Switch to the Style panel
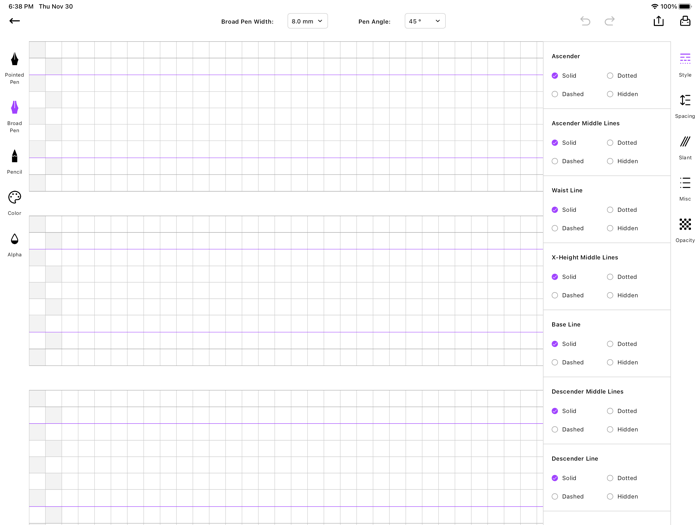This screenshot has width=700, height=525. pos(685,65)
